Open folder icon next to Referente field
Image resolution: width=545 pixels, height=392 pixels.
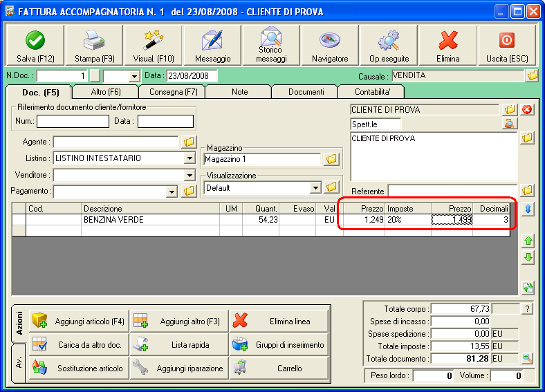527,190
